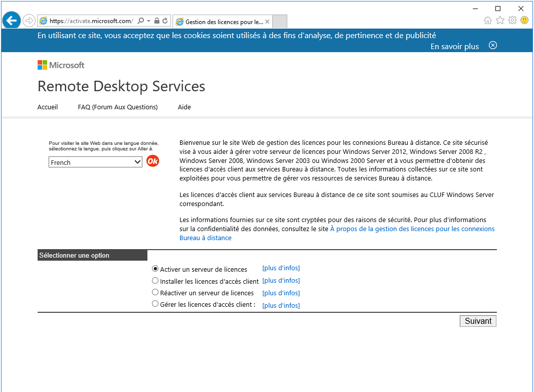Click the address bar URL field

[x=91, y=21]
